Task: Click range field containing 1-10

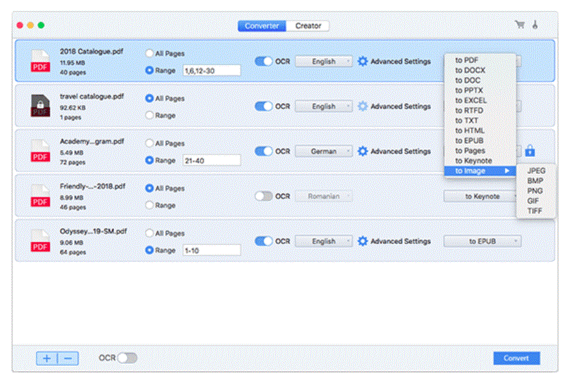Action: pos(212,250)
